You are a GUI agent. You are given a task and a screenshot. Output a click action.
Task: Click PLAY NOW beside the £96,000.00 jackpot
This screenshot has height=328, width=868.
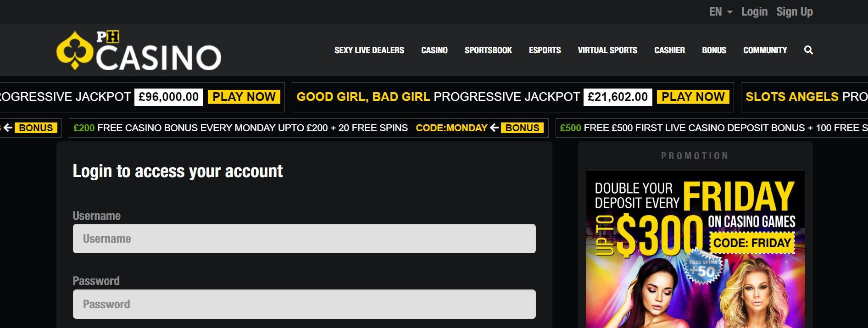tap(244, 97)
